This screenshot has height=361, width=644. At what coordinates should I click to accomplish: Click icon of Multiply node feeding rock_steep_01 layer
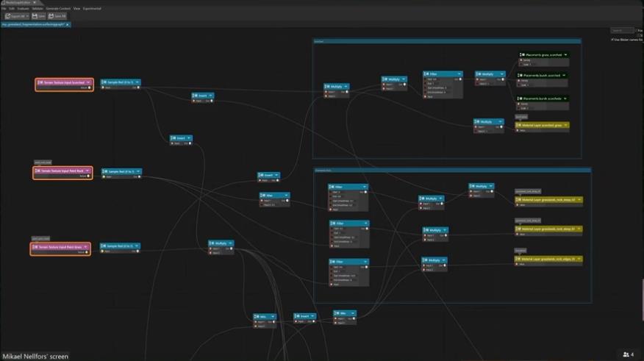(x=426, y=230)
